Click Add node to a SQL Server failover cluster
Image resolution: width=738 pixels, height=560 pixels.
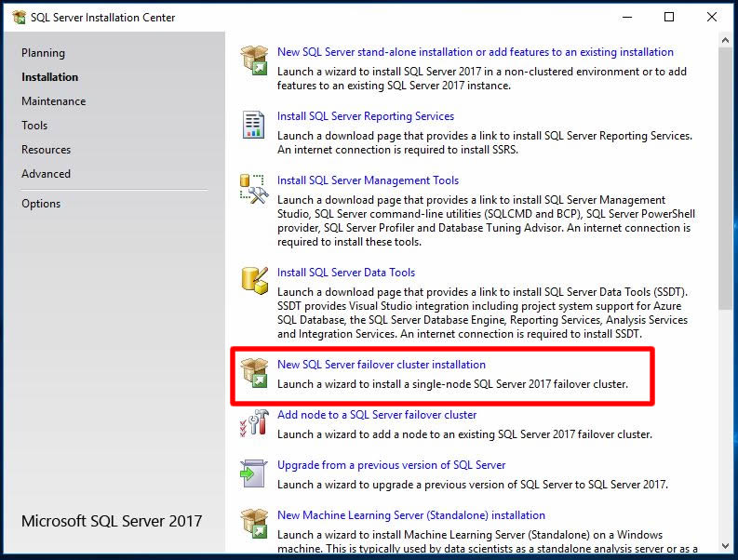pyautogui.click(x=376, y=415)
